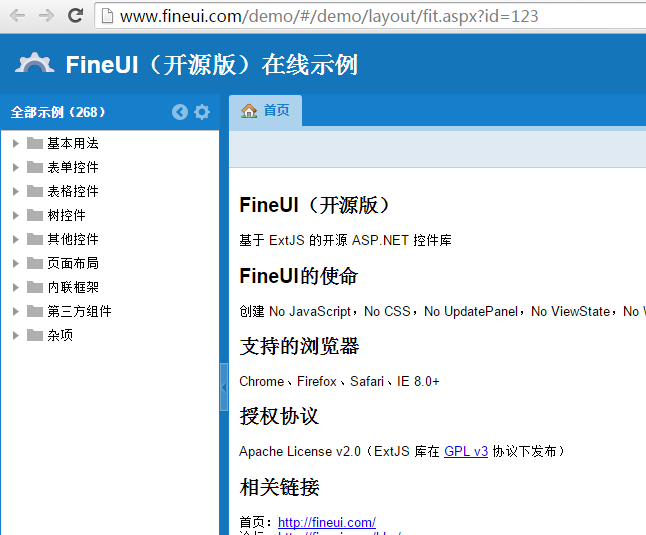Image resolution: width=646 pixels, height=535 pixels.
Task: Select the 杂项 tree label
Action: click(x=60, y=335)
